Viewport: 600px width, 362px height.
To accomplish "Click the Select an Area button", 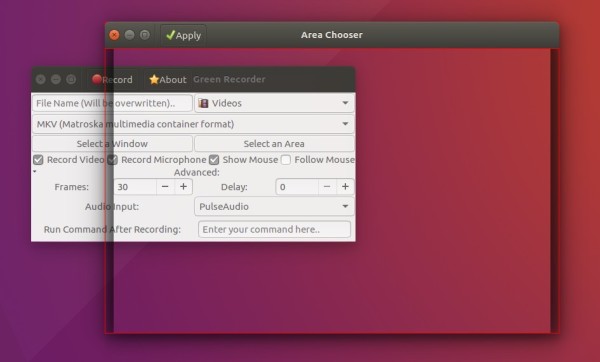I will pyautogui.click(x=274, y=144).
